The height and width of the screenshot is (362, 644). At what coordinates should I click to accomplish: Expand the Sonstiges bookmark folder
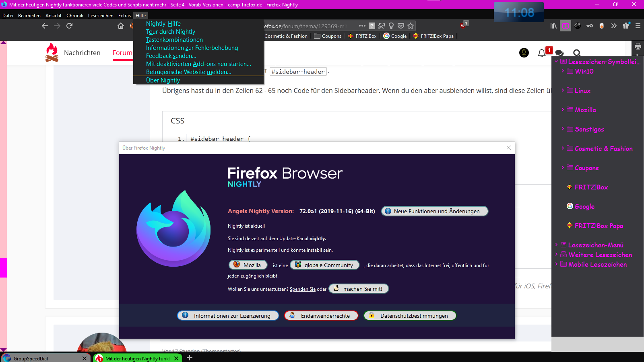click(x=563, y=129)
